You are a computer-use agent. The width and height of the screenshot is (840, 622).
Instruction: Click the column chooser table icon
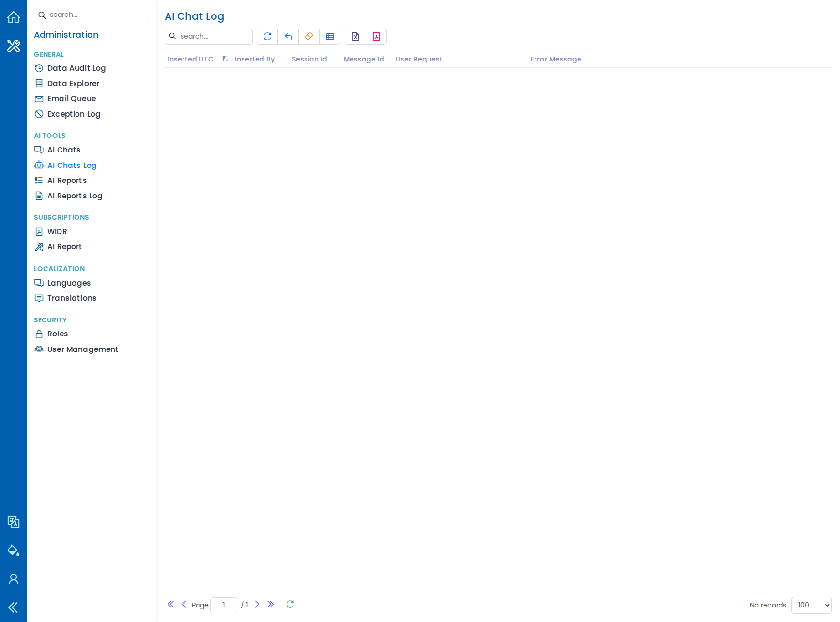point(330,36)
